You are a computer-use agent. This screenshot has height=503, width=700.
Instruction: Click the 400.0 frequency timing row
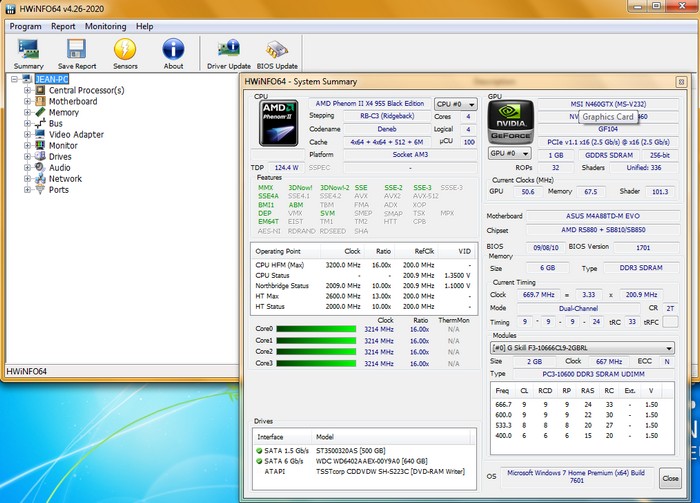click(x=581, y=436)
